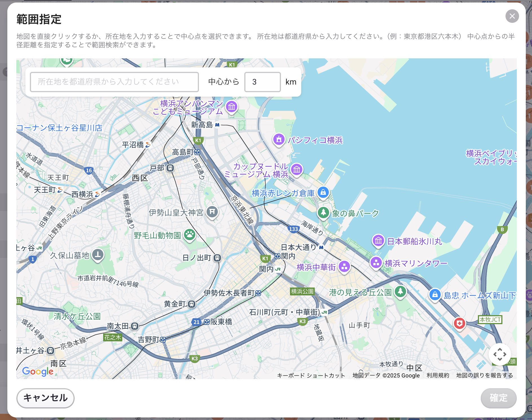Click the 野毛山動物園 zoo paw pin
This screenshot has height=420, width=532.
click(x=190, y=235)
